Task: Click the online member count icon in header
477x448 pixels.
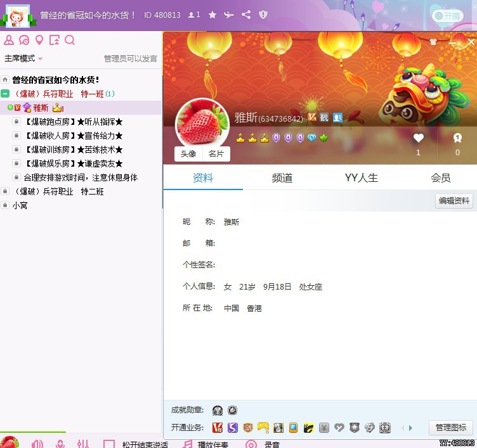Action: [x=194, y=15]
